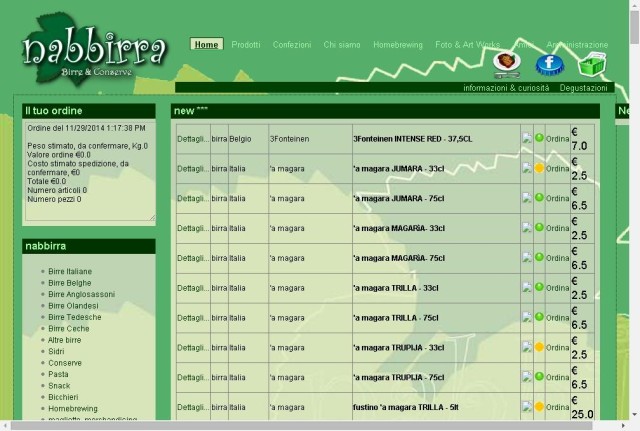Click Ordina for 'a magara JUMARA 33cl
The image size is (640, 431).
pos(558,169)
